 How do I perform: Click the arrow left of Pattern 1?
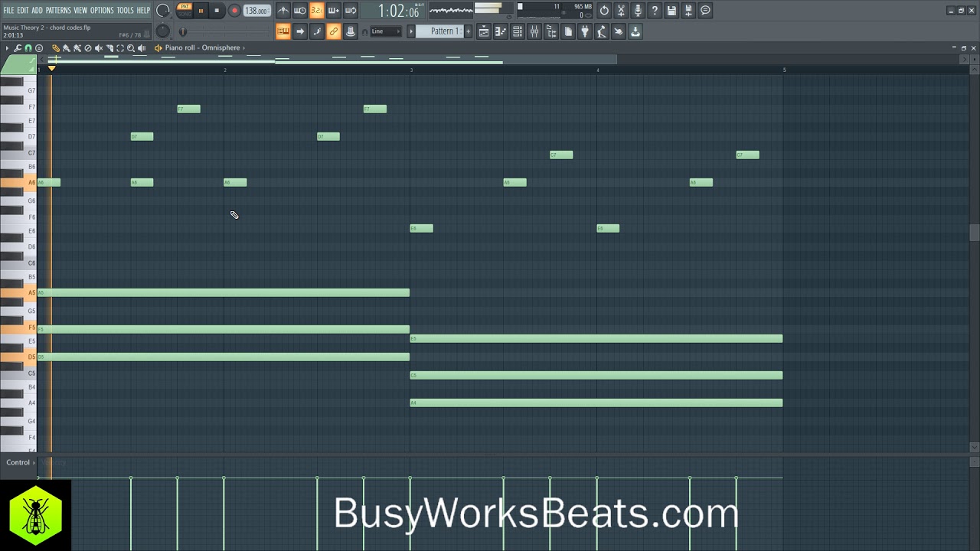point(411,31)
